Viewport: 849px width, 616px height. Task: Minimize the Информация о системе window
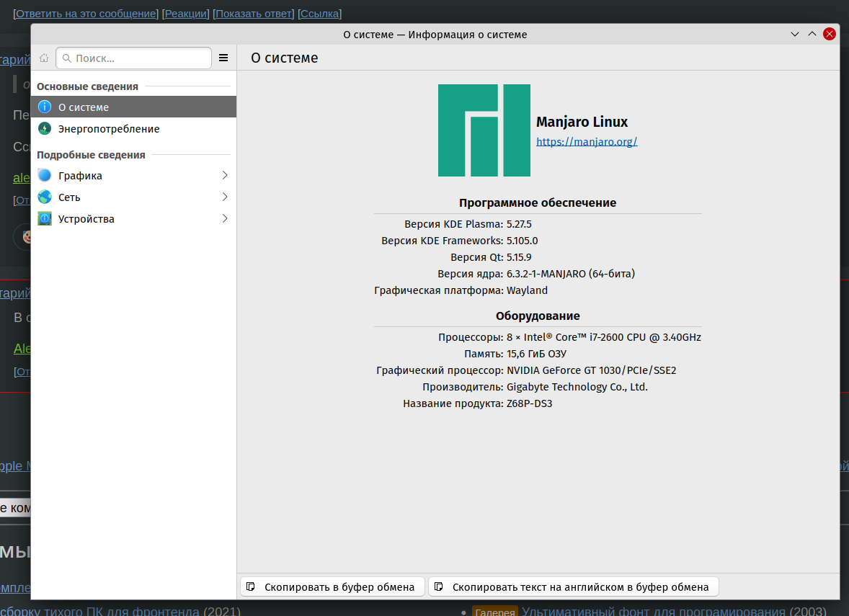tap(795, 34)
